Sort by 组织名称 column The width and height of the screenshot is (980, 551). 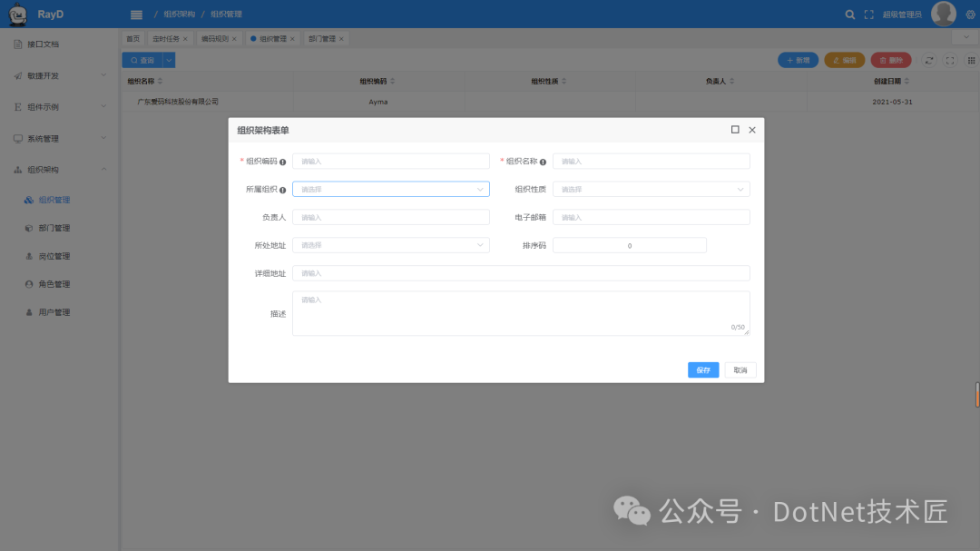[160, 82]
